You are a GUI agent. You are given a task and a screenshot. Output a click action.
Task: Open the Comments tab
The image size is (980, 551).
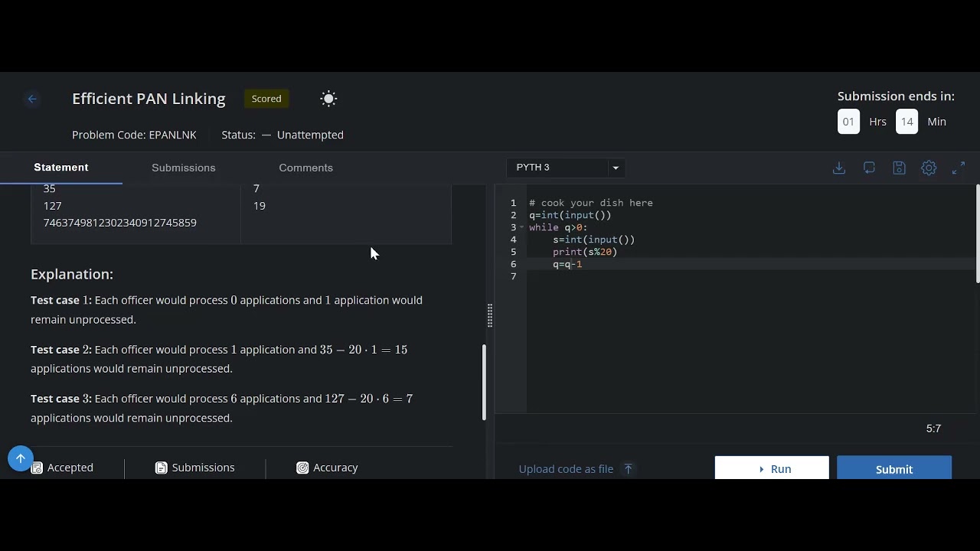tap(305, 168)
